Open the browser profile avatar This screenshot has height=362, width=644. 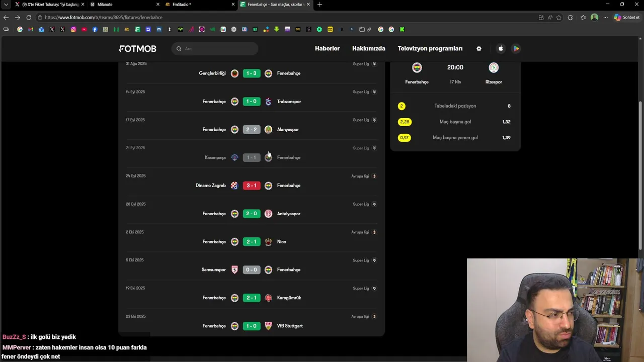point(595,18)
